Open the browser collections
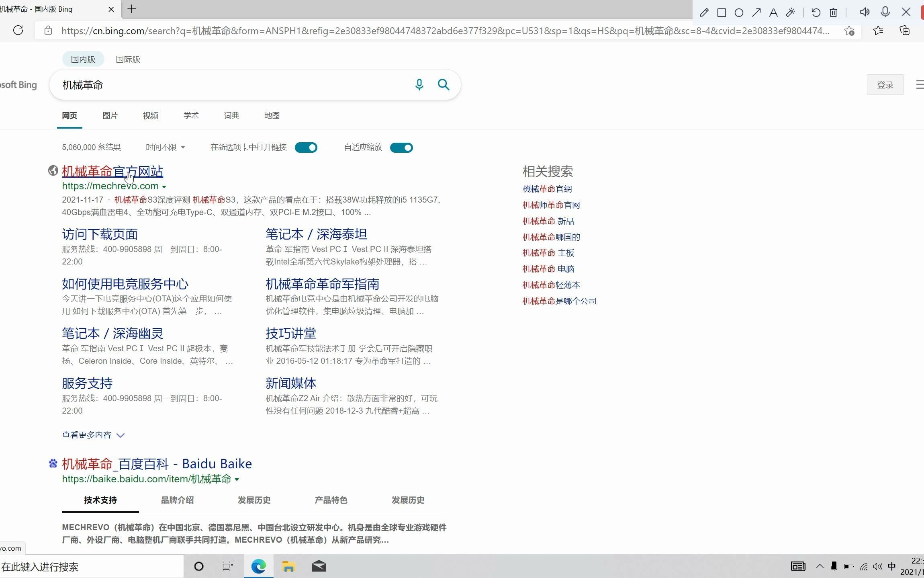 pyautogui.click(x=904, y=31)
